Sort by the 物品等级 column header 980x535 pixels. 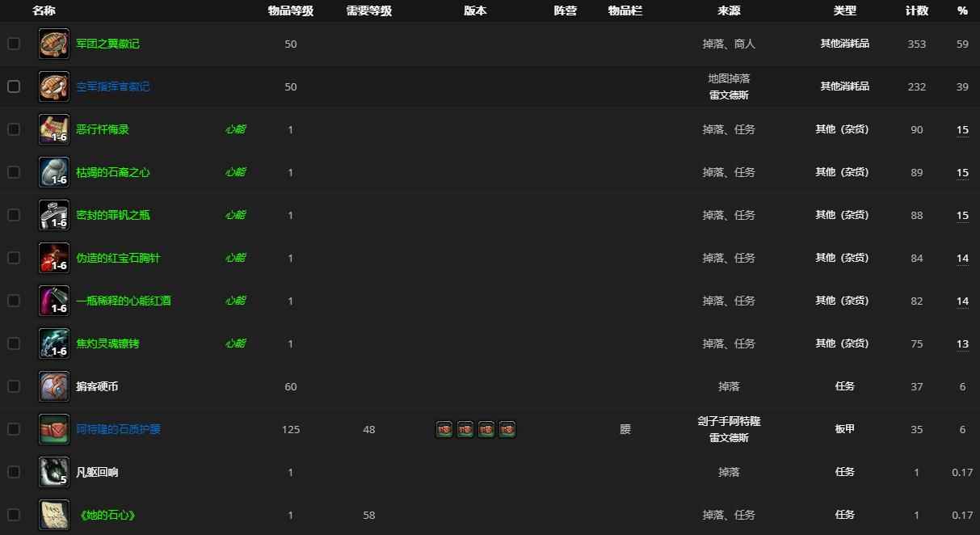click(291, 11)
